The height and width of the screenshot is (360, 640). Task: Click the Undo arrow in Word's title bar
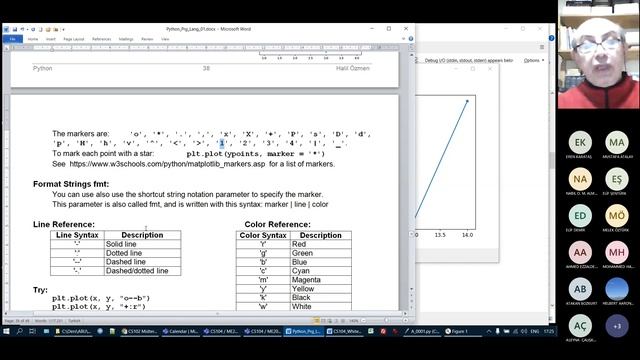click(x=22, y=29)
